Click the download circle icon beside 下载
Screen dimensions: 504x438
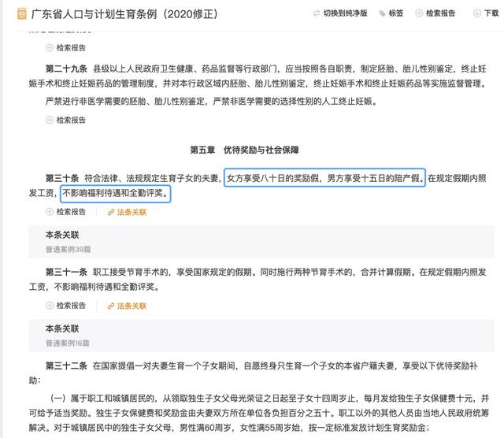point(477,13)
